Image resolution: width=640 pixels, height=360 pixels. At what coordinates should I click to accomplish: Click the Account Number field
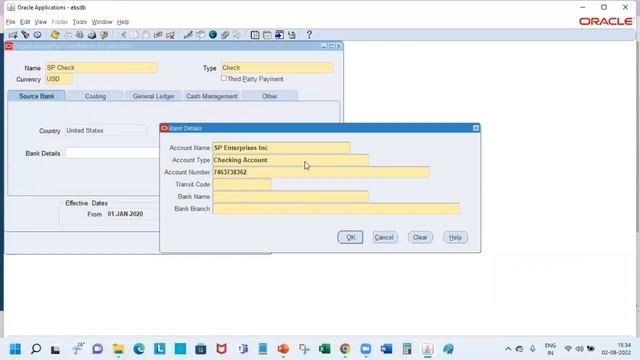tap(321, 172)
